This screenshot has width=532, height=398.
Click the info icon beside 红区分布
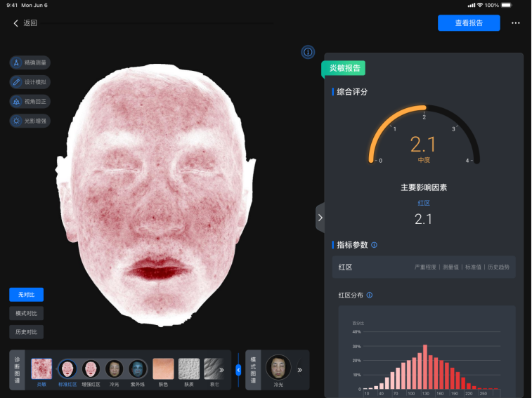click(370, 295)
